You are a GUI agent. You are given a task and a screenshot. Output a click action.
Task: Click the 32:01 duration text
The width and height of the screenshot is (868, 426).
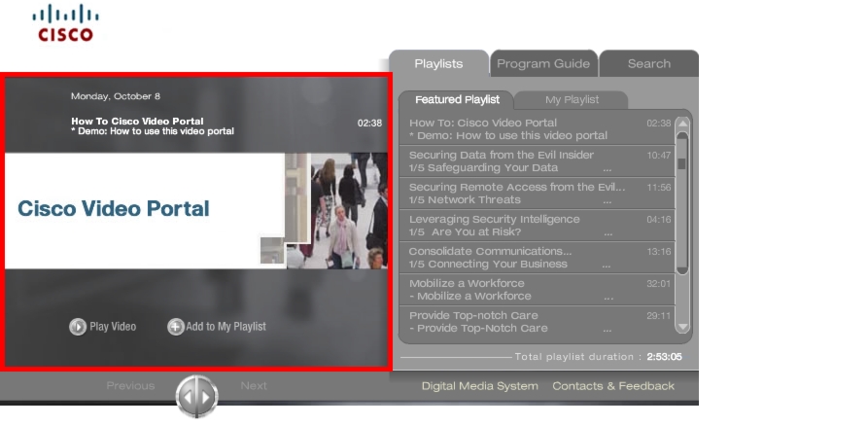pyautogui.click(x=659, y=284)
